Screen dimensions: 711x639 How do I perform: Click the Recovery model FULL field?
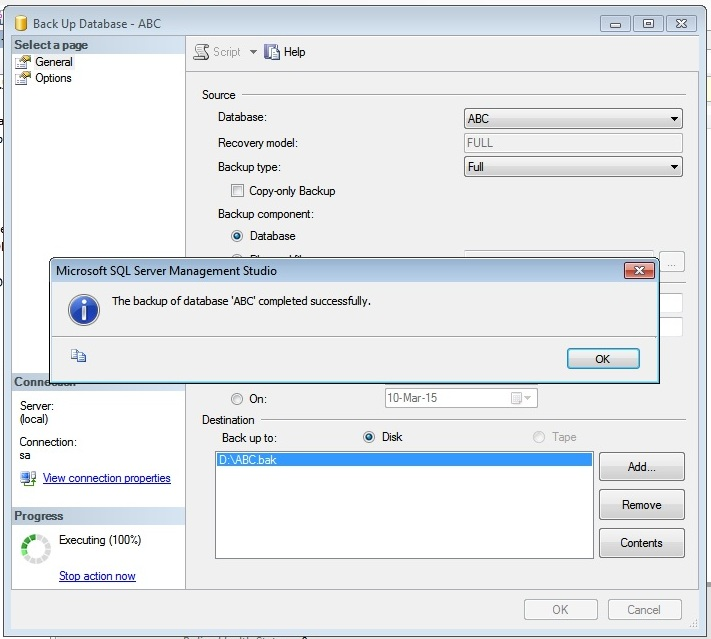click(x=573, y=143)
